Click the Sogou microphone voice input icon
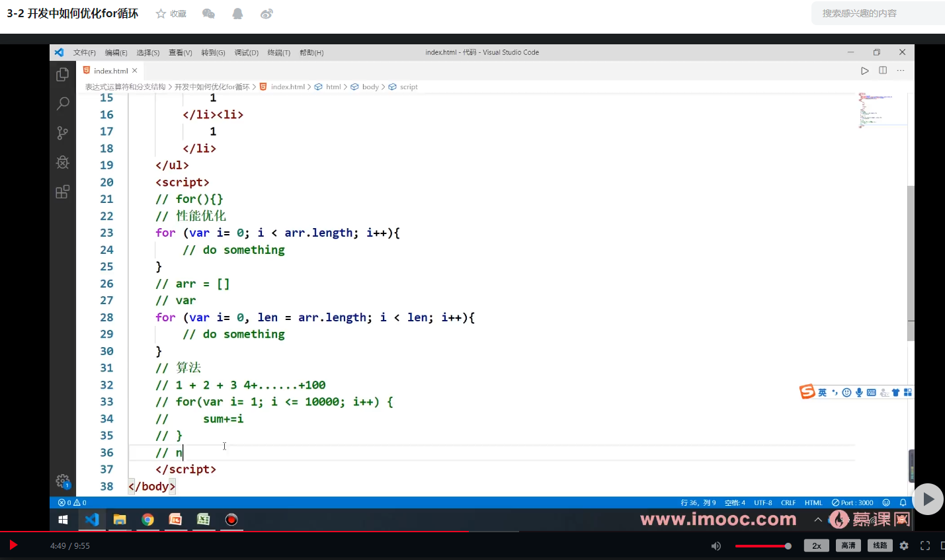This screenshot has width=945, height=560. pyautogui.click(x=859, y=392)
